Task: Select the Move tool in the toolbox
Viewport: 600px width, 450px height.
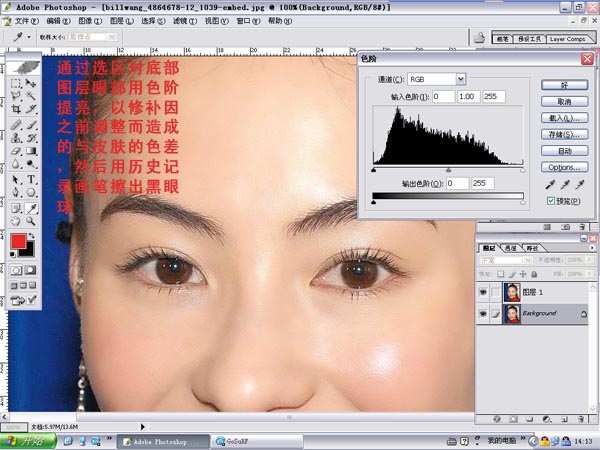Action: 32,83
